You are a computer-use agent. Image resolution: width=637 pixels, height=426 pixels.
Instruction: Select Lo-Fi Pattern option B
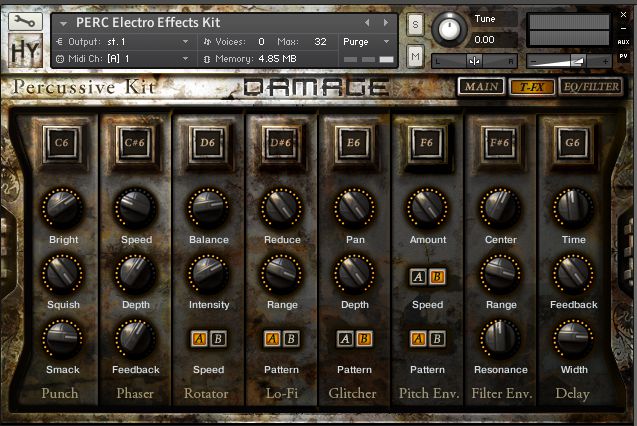(291, 339)
